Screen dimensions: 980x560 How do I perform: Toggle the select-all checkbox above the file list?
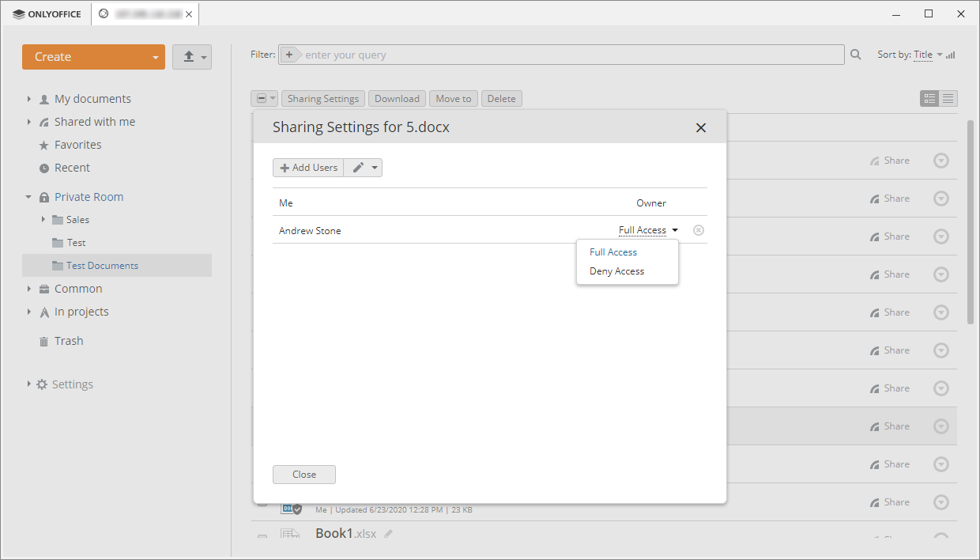261,98
